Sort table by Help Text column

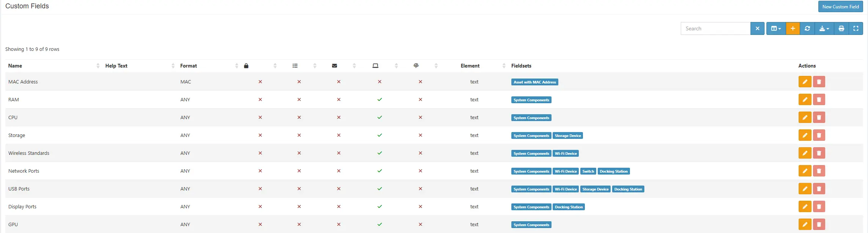tap(139, 66)
